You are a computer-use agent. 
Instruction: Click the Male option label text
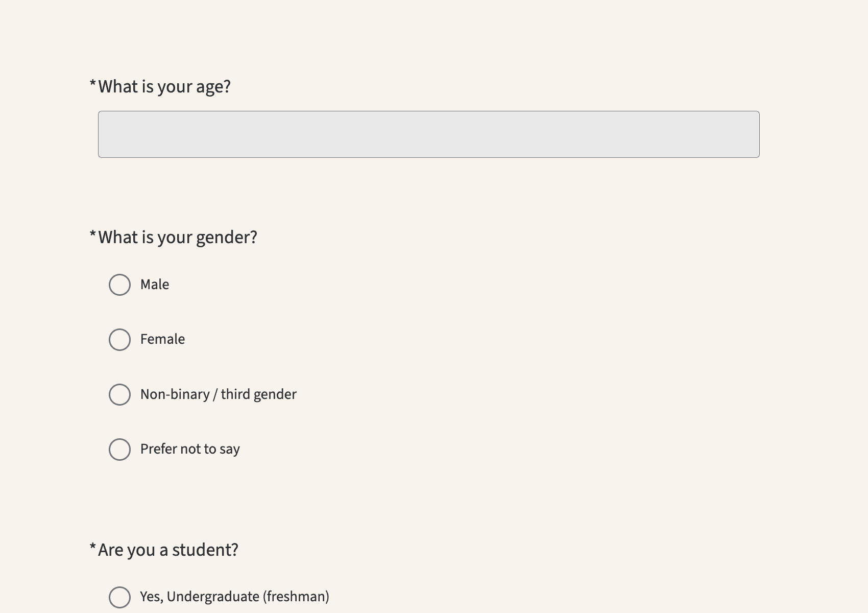tap(154, 285)
